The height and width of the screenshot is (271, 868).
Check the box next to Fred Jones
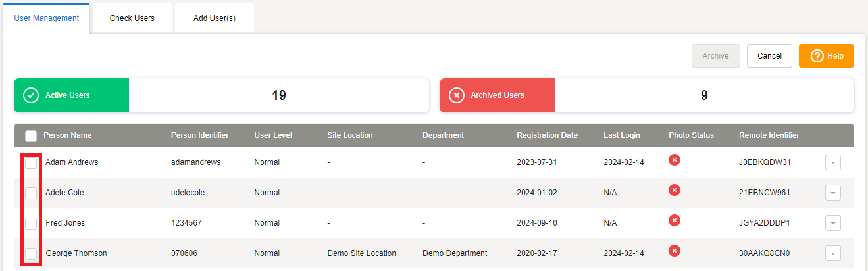[x=31, y=223]
